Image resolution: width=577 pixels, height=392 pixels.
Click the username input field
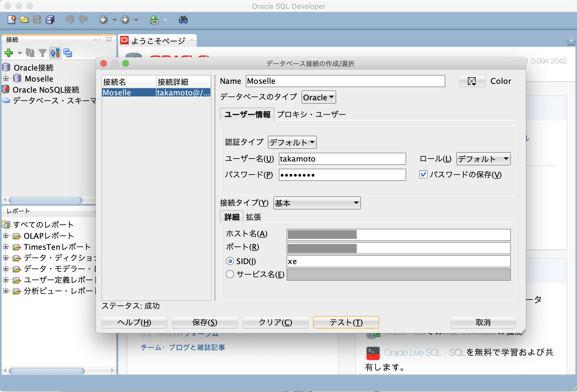[343, 159]
